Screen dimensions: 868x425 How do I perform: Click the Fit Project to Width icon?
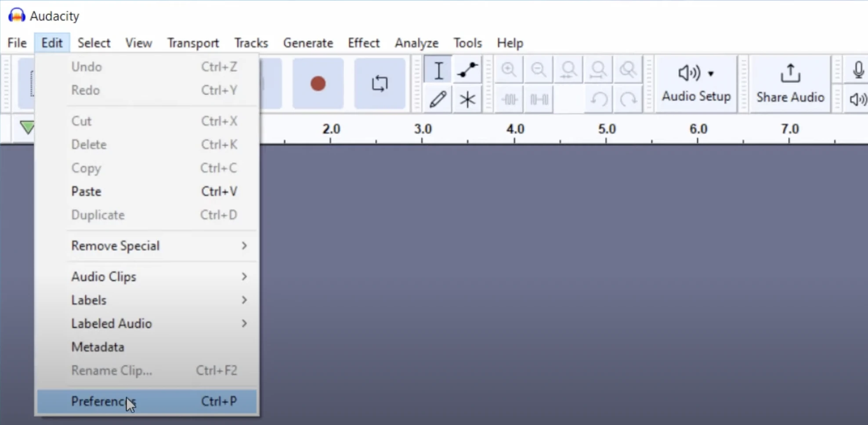pyautogui.click(x=598, y=70)
